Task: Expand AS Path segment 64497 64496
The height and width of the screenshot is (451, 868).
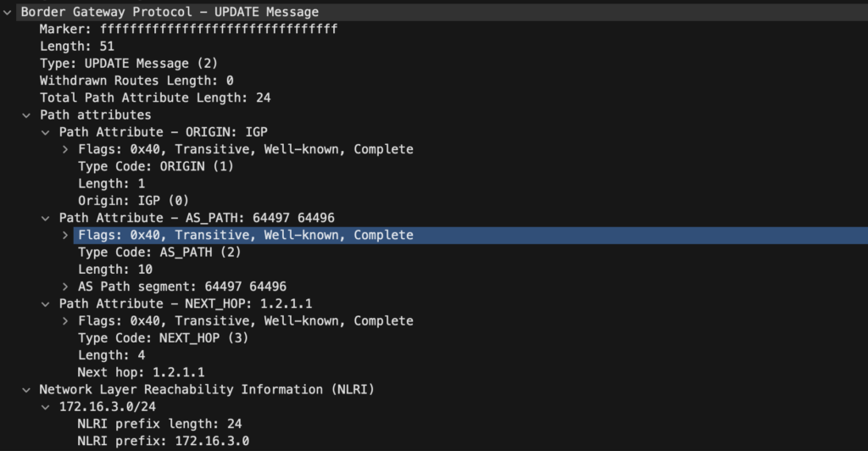Action: (65, 287)
